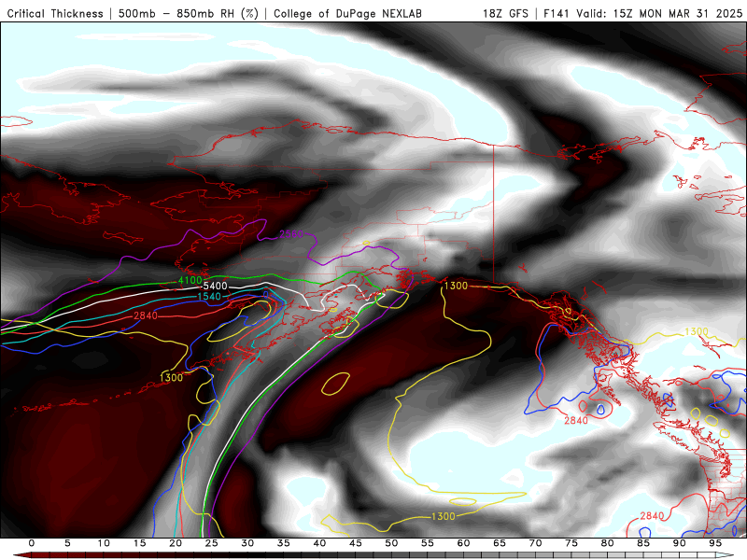Image resolution: width=747 pixels, height=560 pixels.
Task: Click the red "2840" label just below "1540"
Action: point(146,315)
